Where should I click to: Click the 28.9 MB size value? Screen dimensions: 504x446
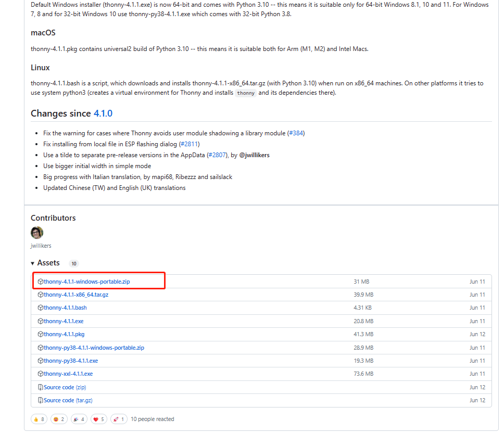pyautogui.click(x=363, y=348)
